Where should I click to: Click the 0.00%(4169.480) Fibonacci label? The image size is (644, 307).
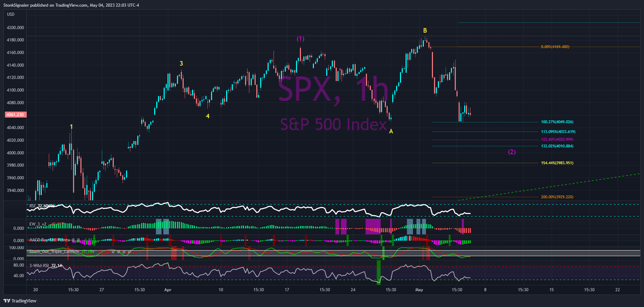[x=555, y=47]
